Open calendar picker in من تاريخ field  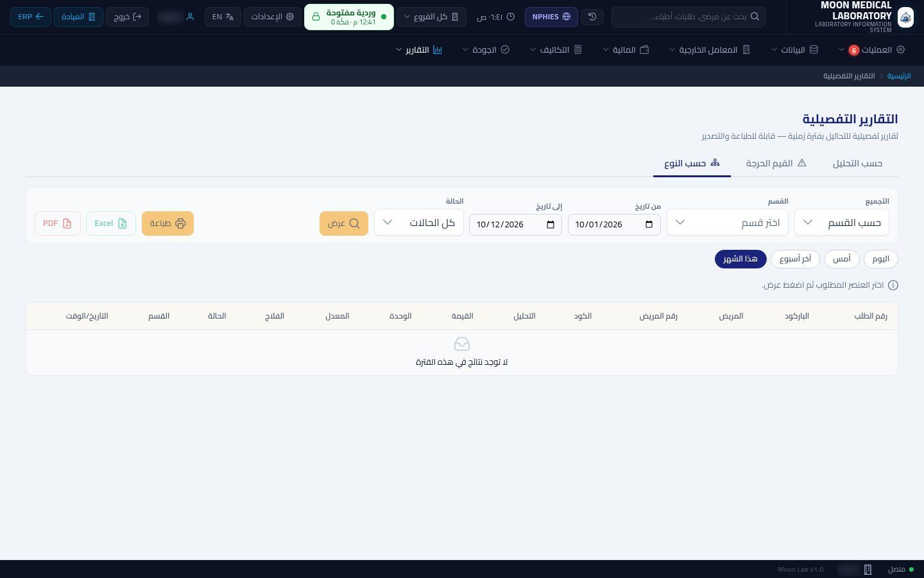[x=649, y=224]
